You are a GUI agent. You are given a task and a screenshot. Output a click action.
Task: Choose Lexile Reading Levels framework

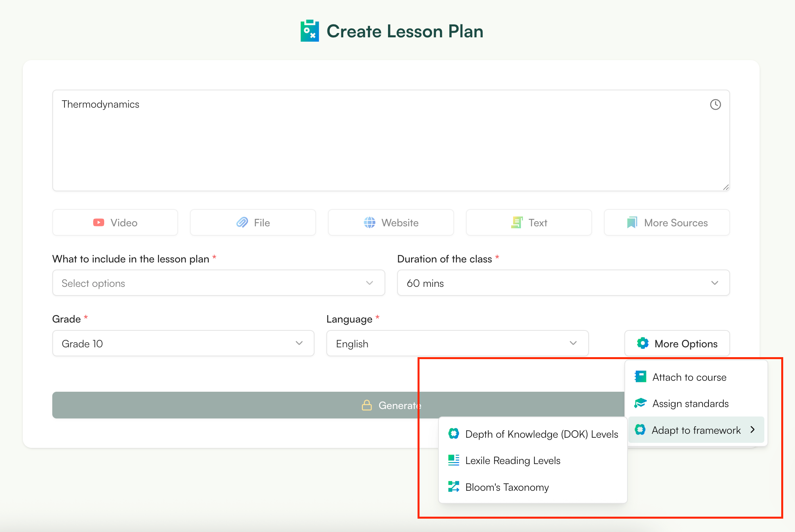pyautogui.click(x=513, y=460)
